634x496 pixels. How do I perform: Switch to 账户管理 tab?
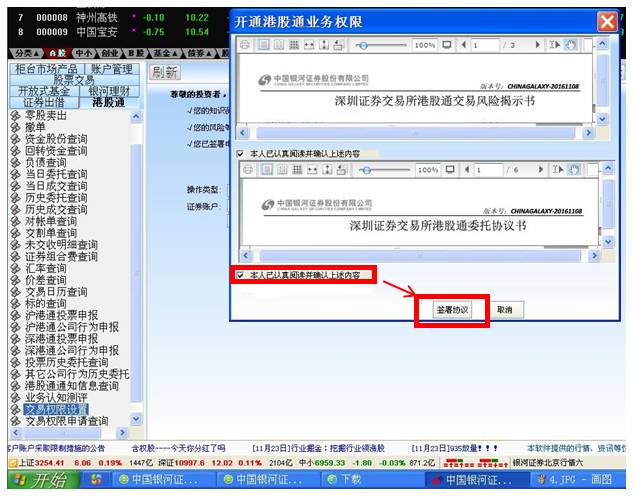tap(112, 69)
